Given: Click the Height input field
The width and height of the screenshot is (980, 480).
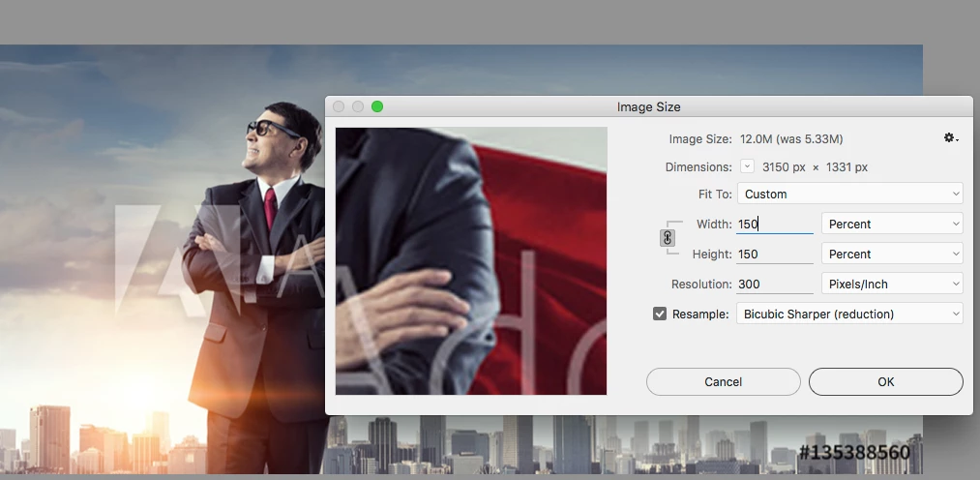Looking at the screenshot, I should coord(774,254).
